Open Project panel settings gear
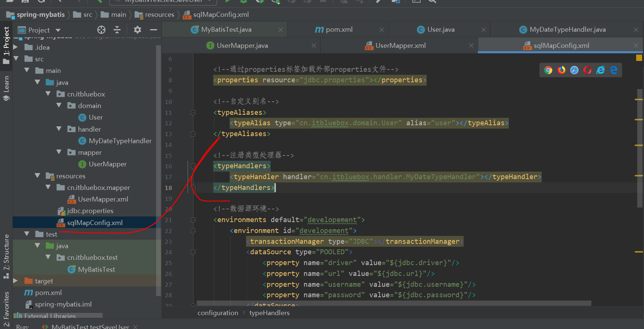644x329 pixels. click(x=137, y=30)
